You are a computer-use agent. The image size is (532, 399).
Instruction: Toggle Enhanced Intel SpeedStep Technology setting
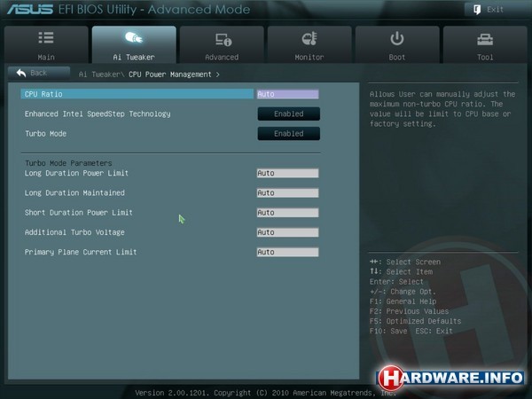click(x=288, y=113)
